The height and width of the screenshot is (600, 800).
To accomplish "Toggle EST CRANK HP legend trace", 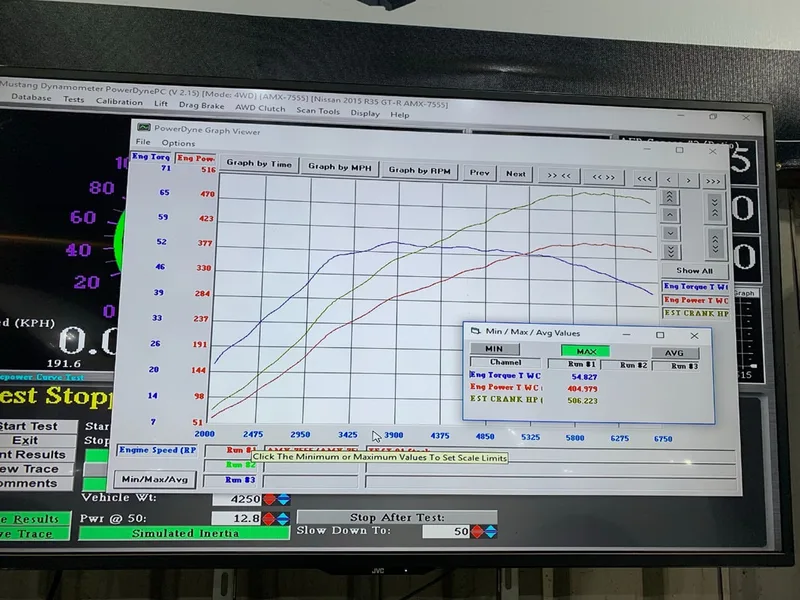I will pyautogui.click(x=696, y=313).
